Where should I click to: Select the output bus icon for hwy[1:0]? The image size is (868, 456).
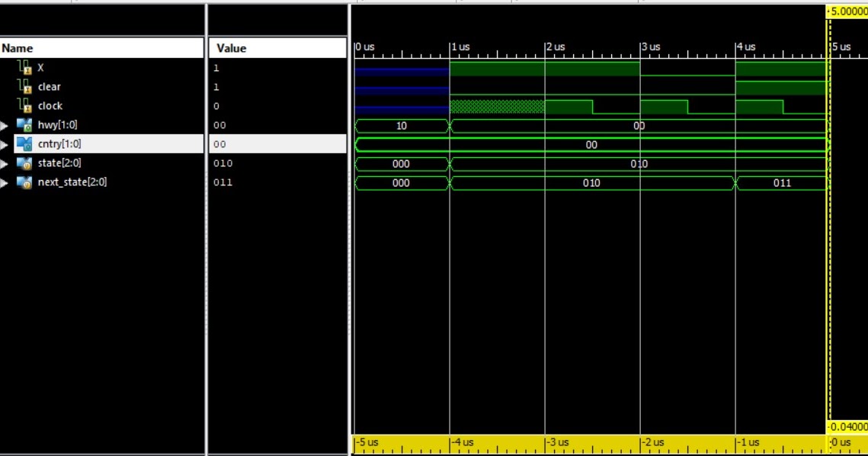pyautogui.click(x=24, y=124)
